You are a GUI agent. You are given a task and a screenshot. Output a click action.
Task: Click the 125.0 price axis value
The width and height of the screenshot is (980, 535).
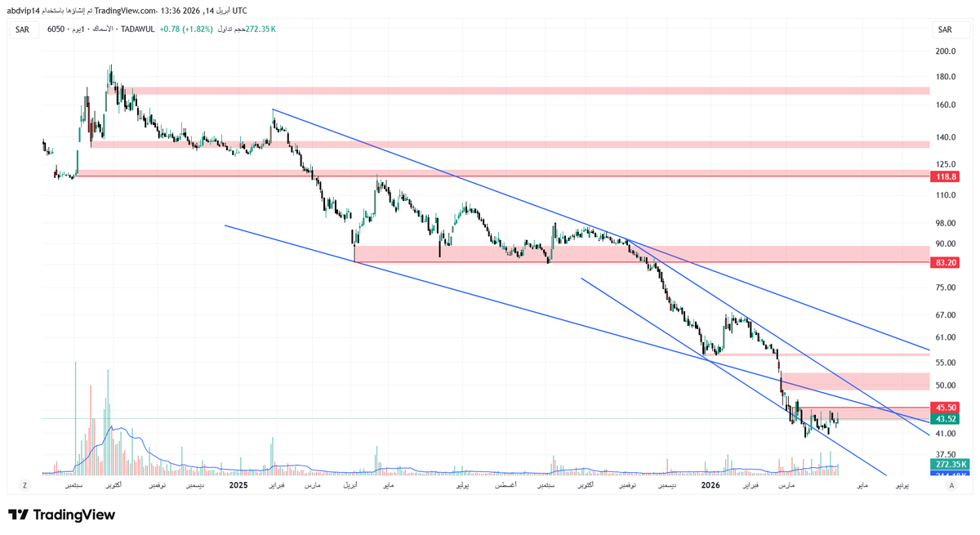(x=946, y=165)
